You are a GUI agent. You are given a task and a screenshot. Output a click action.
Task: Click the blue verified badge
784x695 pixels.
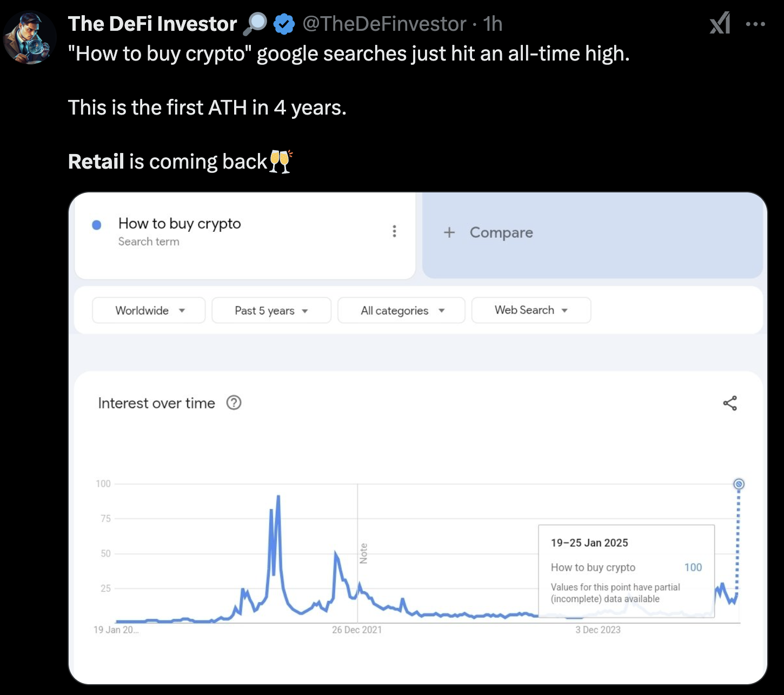(x=284, y=24)
